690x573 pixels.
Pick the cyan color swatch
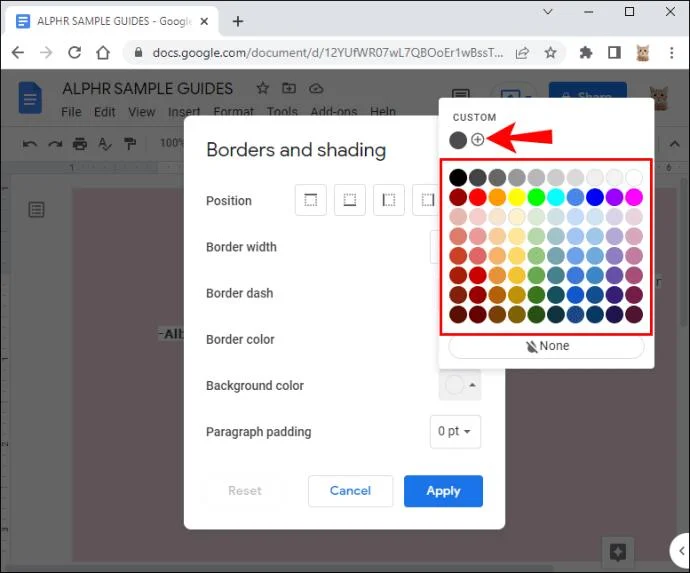pyautogui.click(x=556, y=197)
